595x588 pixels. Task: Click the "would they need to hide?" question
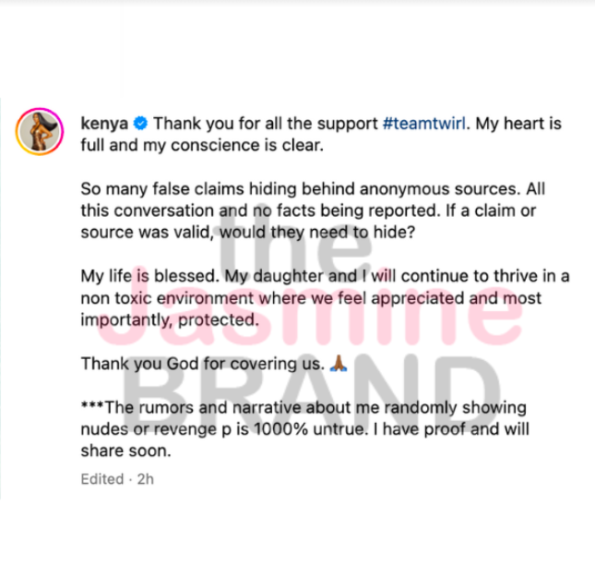click(x=317, y=232)
